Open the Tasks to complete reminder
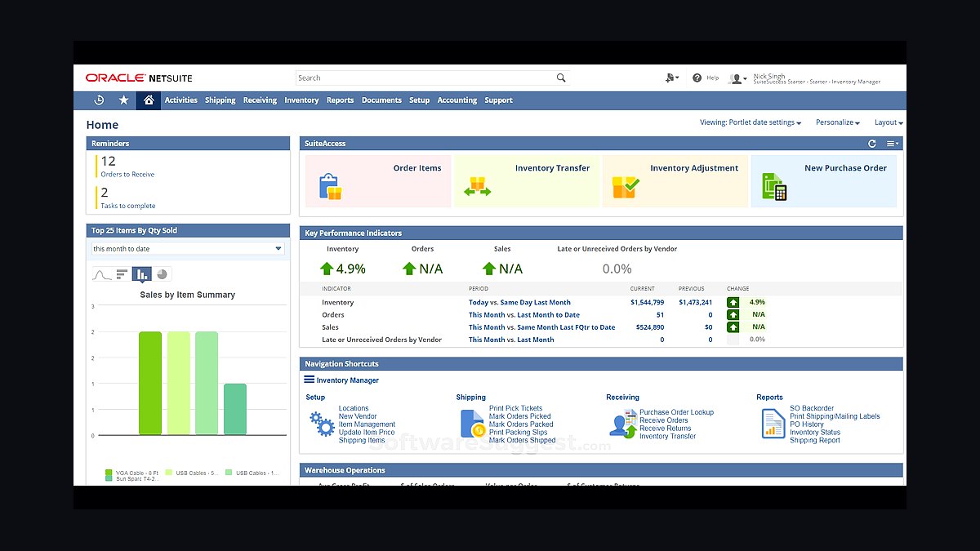Viewport: 980px width, 551px height. [x=128, y=206]
